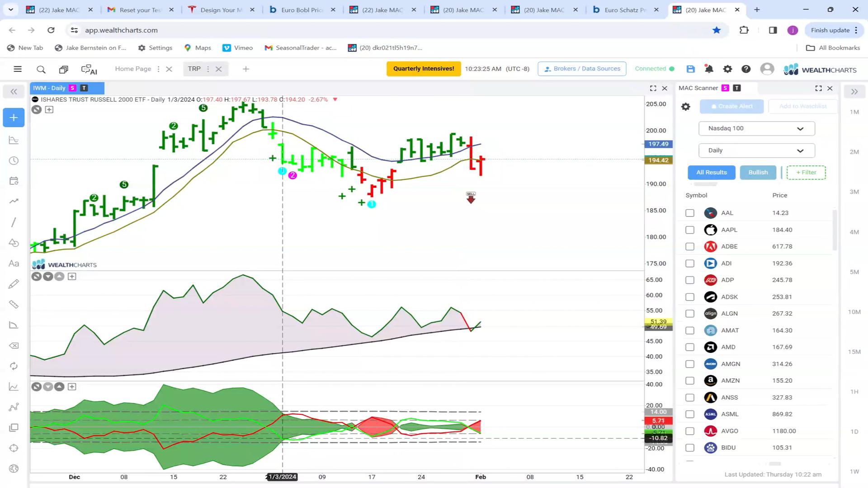Viewport: 868px width, 488px height.
Task: Switch to the Home Page workspace tab
Action: (x=133, y=69)
